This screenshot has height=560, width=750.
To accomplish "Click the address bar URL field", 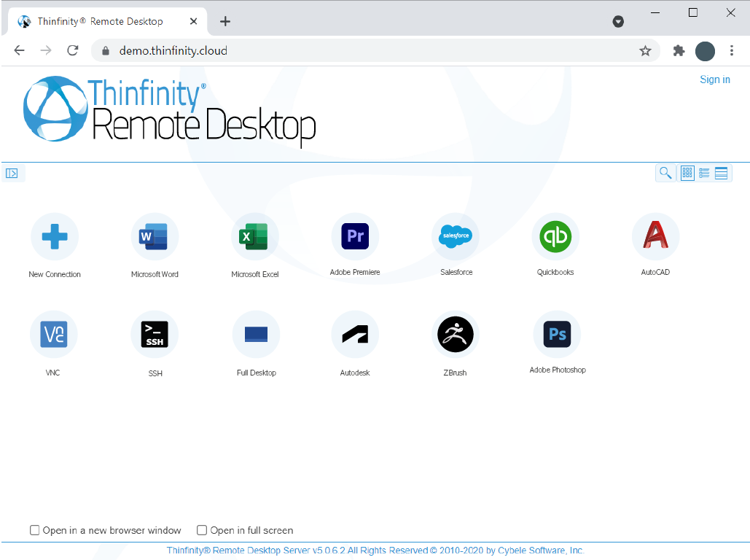I will pyautogui.click(x=375, y=51).
